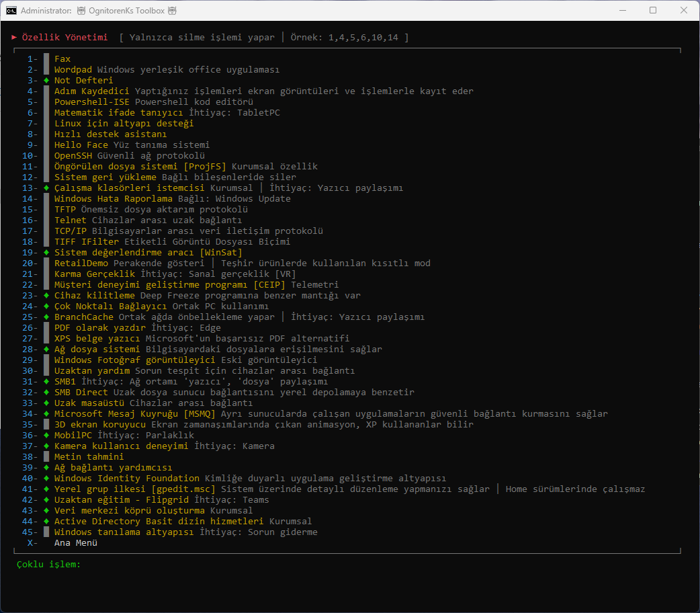Minimize the Toolbox window
Viewport: 700px width, 613px height.
pos(622,10)
